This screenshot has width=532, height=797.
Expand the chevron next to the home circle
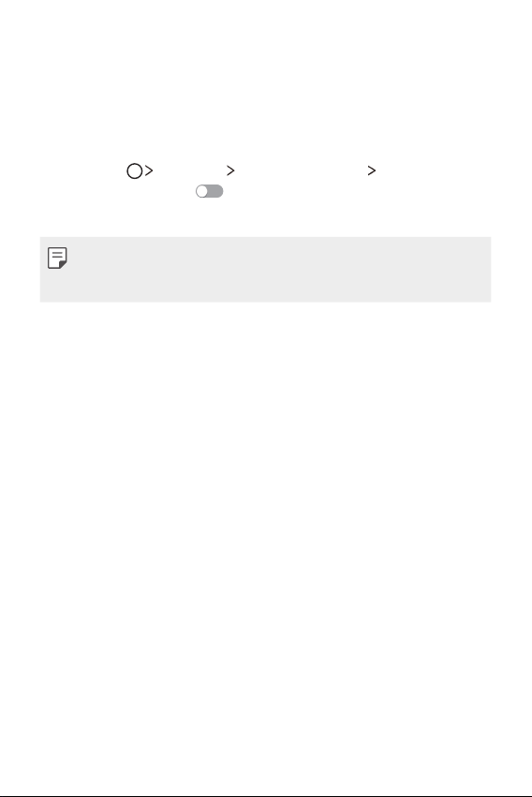pos(149,170)
